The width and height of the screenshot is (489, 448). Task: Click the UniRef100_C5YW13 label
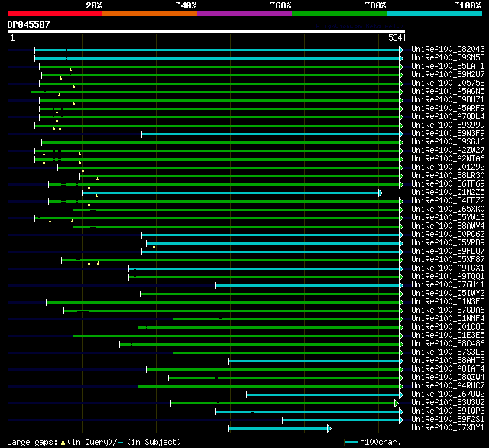[x=448, y=218]
